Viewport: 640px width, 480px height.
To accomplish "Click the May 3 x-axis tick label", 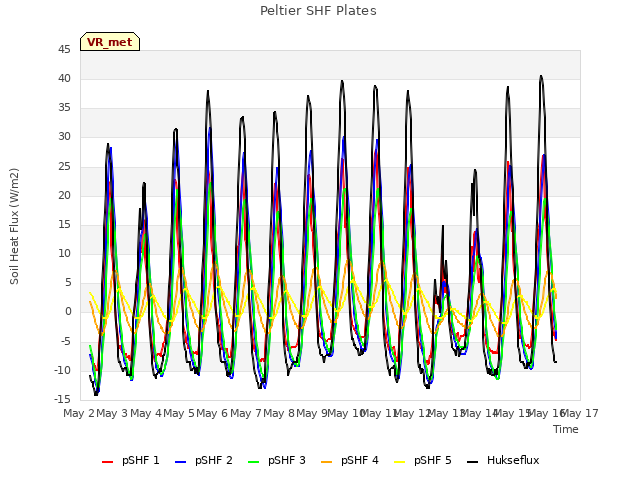I will coord(111,413).
